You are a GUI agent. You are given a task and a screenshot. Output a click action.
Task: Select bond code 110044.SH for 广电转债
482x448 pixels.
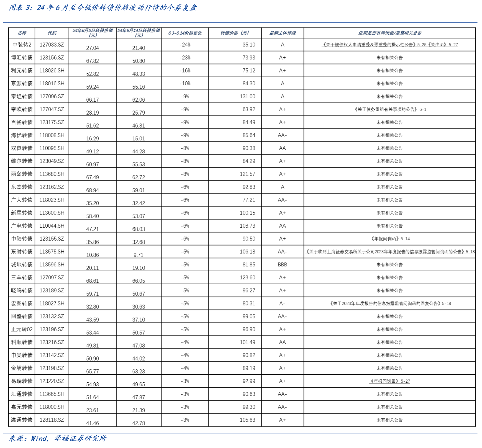(x=52, y=226)
